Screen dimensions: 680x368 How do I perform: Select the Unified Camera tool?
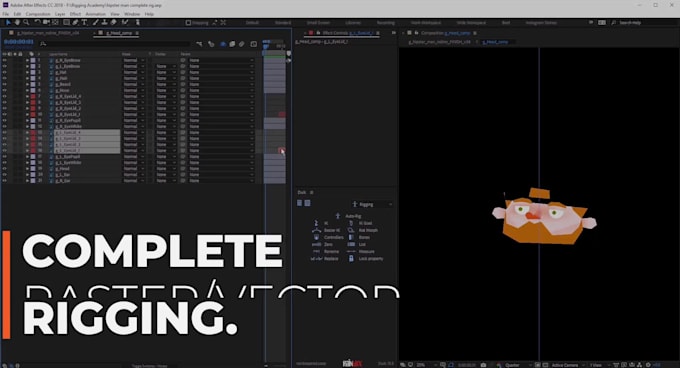tap(46, 23)
